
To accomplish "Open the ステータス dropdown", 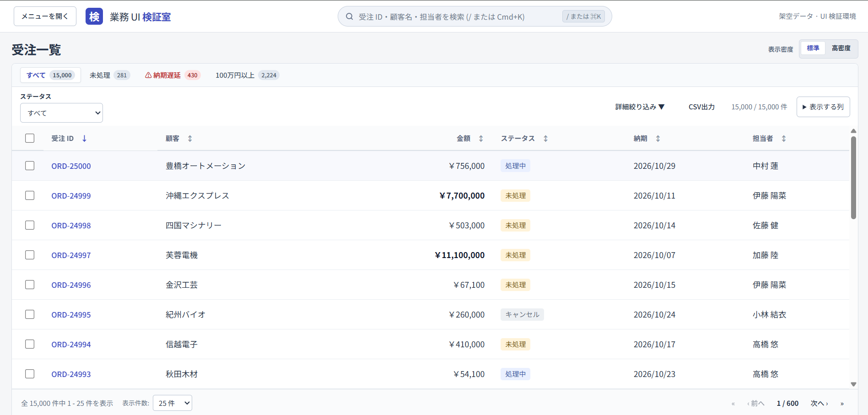I will pos(61,113).
